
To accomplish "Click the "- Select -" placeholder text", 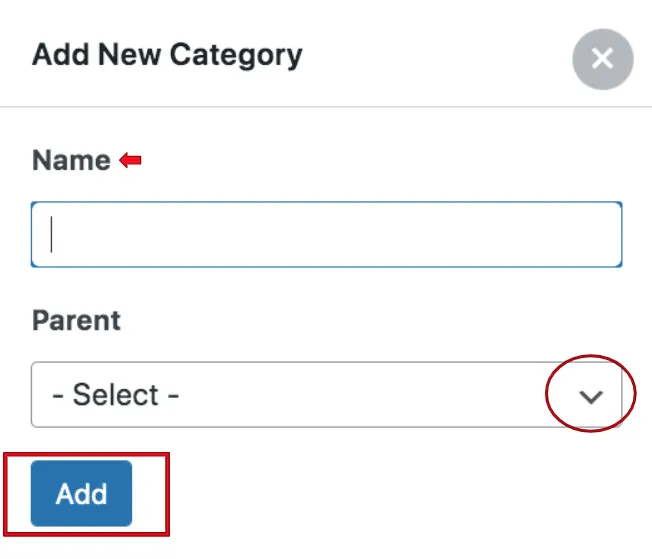I will click(x=116, y=395).
